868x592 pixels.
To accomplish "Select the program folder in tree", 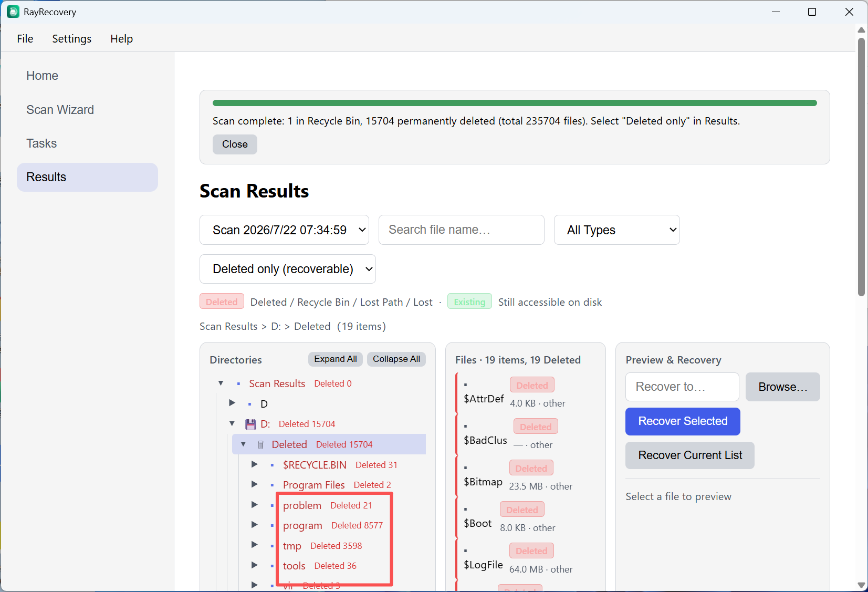I will click(x=302, y=525).
